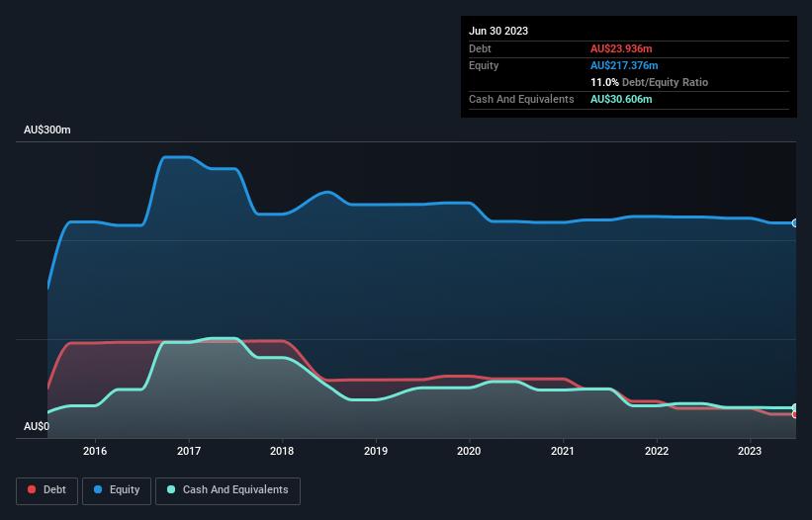Click the 2019 axis label
Screen dimensions: 812x520
376,451
